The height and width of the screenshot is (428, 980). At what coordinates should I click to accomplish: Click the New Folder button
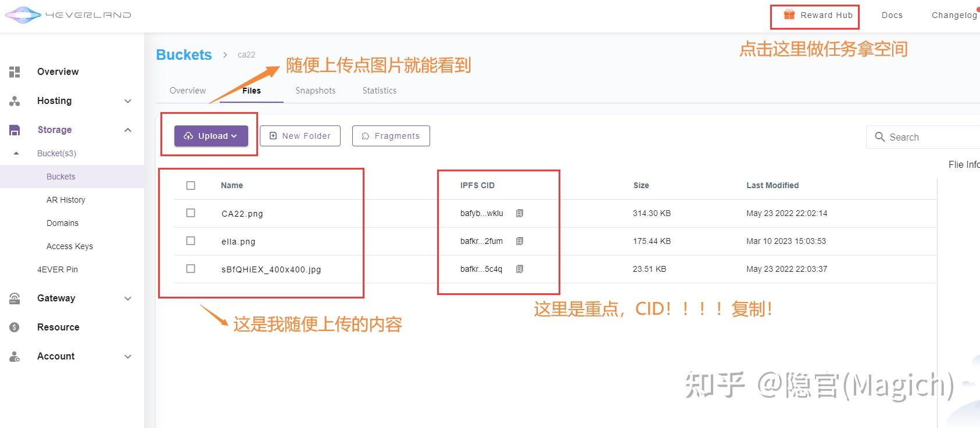point(300,136)
